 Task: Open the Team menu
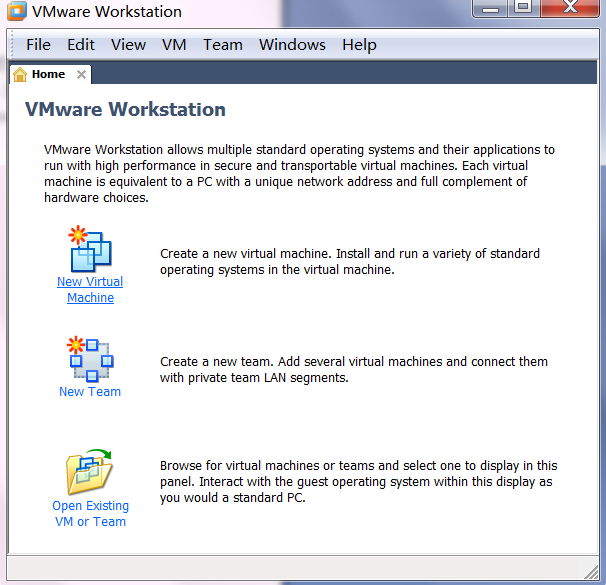tap(223, 45)
